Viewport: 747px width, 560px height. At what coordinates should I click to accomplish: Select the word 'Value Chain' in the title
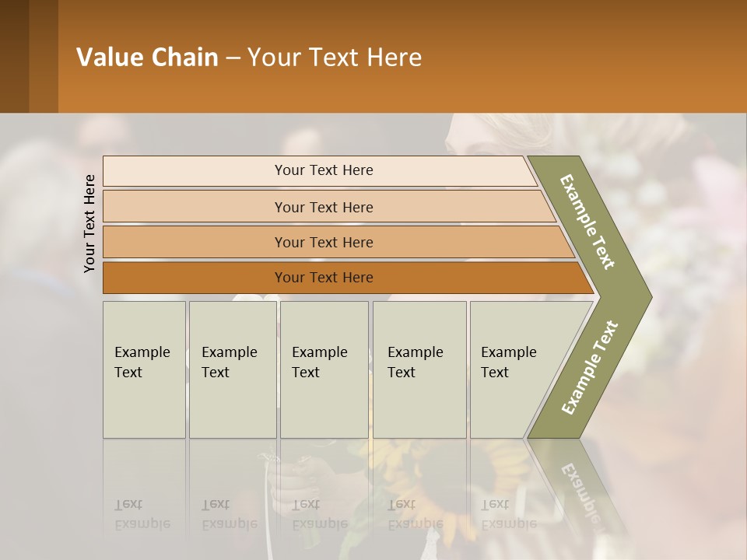point(147,57)
